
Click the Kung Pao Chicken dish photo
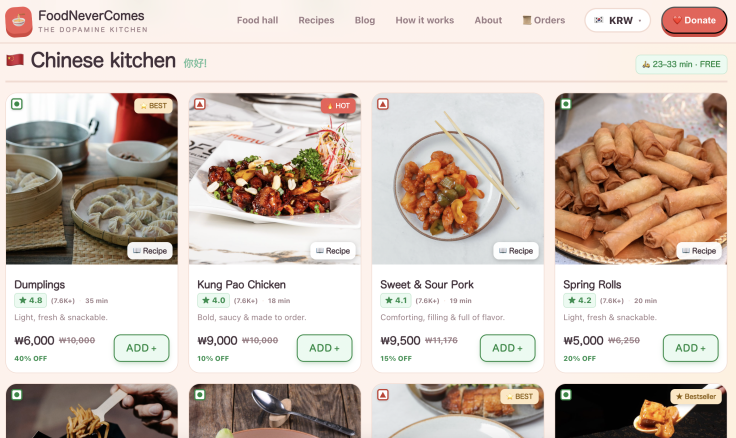coord(275,178)
